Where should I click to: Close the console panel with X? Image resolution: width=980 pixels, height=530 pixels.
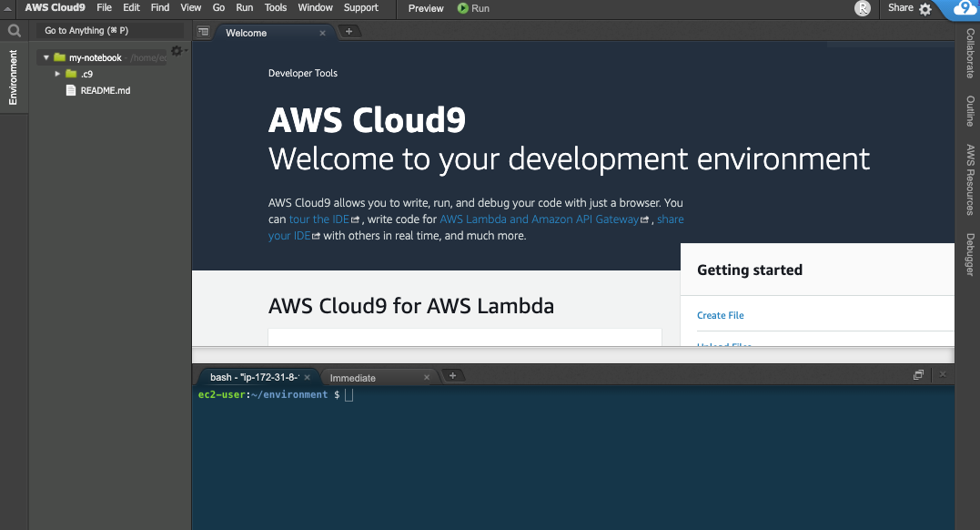point(943,374)
